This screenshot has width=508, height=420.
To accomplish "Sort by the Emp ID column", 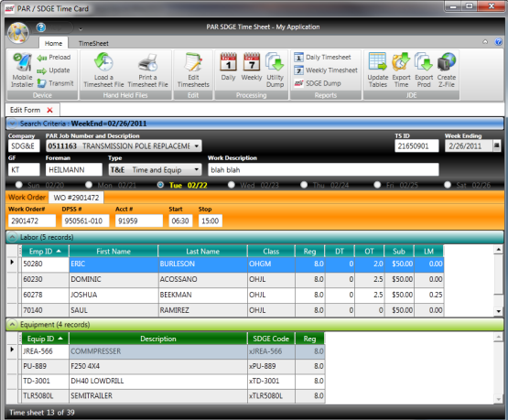I will click(45, 252).
